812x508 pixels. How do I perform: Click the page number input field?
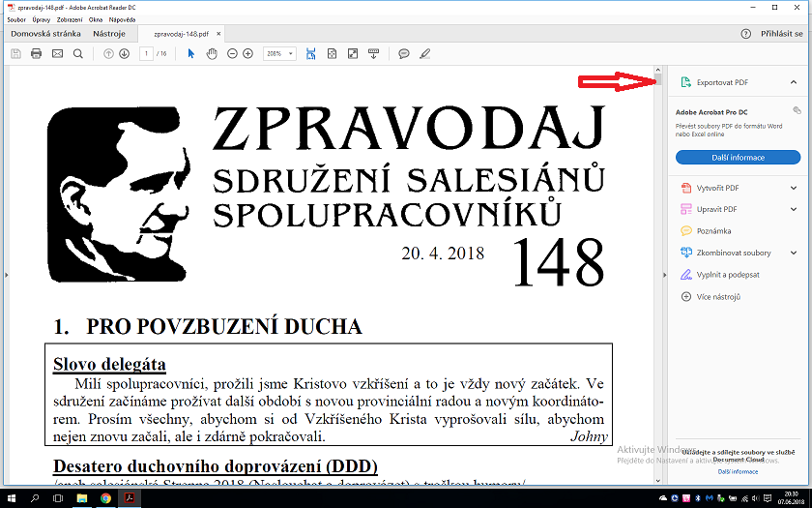pos(148,53)
